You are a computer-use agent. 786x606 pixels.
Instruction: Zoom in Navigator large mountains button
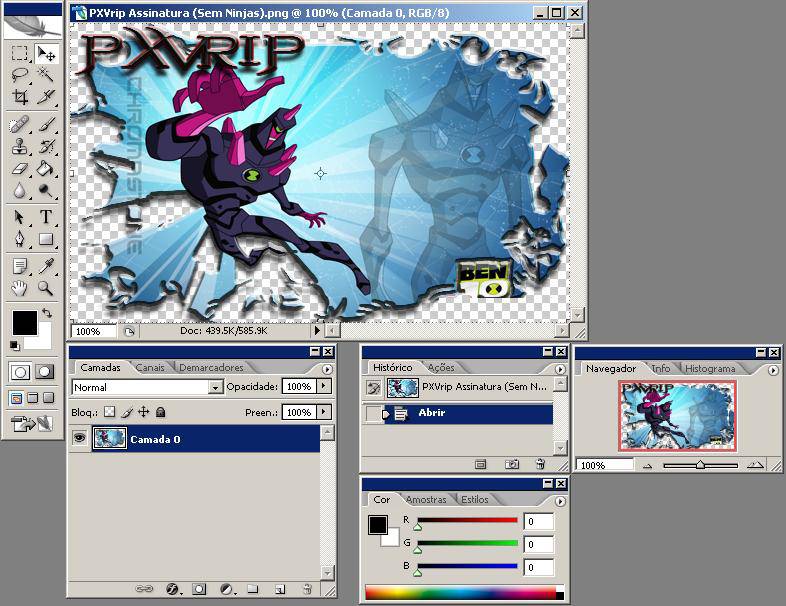[754, 465]
